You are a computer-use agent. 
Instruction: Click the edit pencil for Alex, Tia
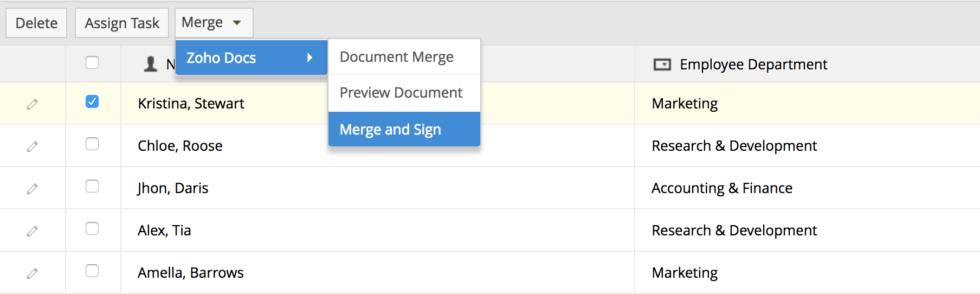[x=33, y=231]
